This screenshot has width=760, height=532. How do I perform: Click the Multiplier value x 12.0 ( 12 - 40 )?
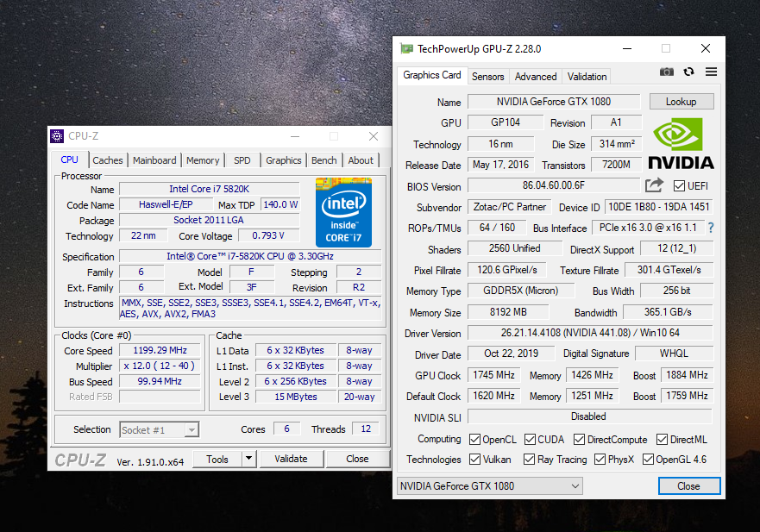coord(160,366)
